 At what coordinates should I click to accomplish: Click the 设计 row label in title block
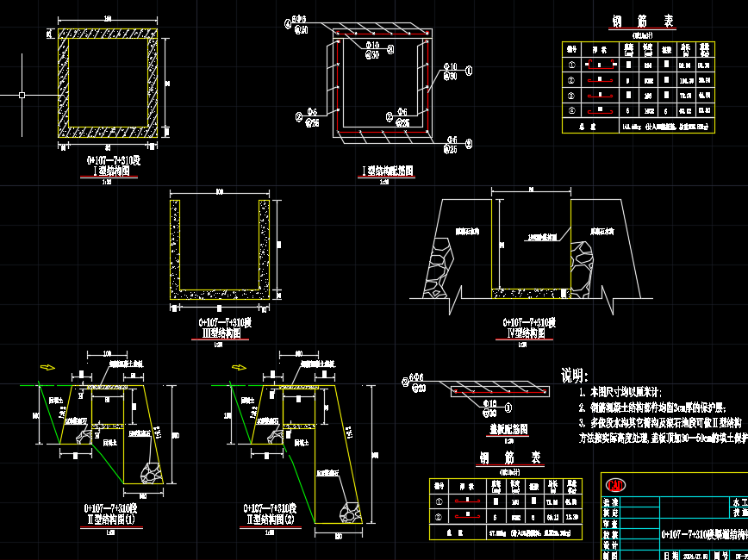pyautogui.click(x=611, y=544)
